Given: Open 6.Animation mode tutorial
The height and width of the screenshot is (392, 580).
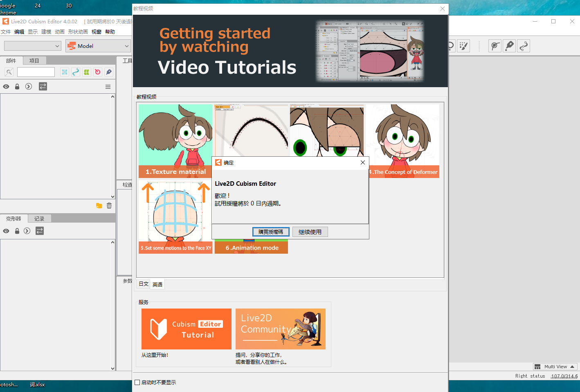Looking at the screenshot, I should pyautogui.click(x=251, y=247).
